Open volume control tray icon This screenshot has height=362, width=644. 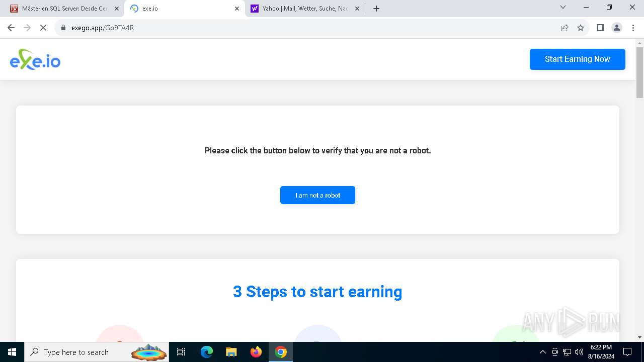579,352
